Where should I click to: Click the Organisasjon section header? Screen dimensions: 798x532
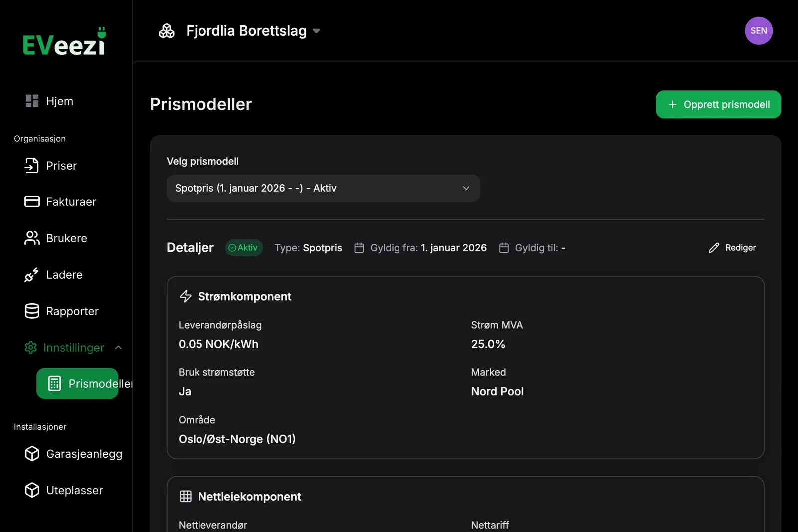click(40, 139)
